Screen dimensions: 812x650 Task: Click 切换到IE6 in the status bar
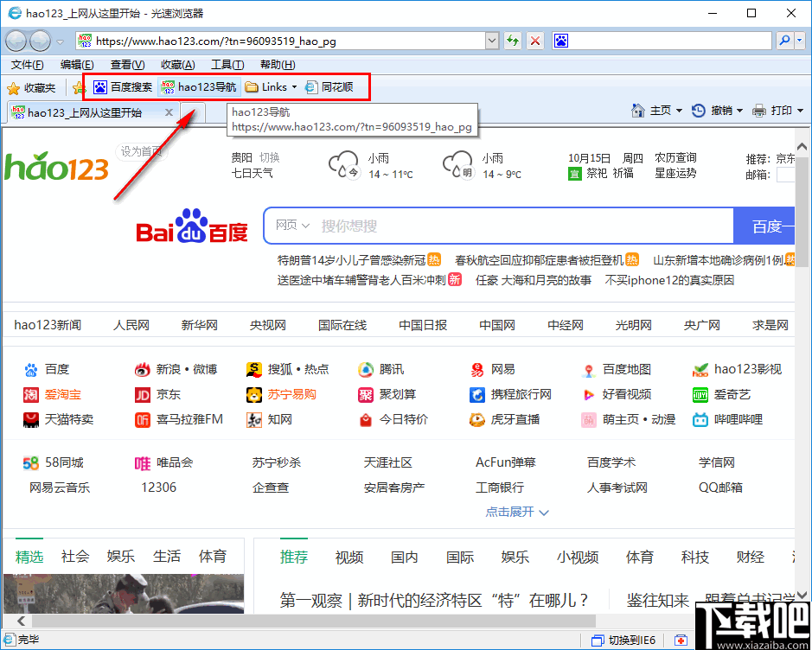coord(624,640)
